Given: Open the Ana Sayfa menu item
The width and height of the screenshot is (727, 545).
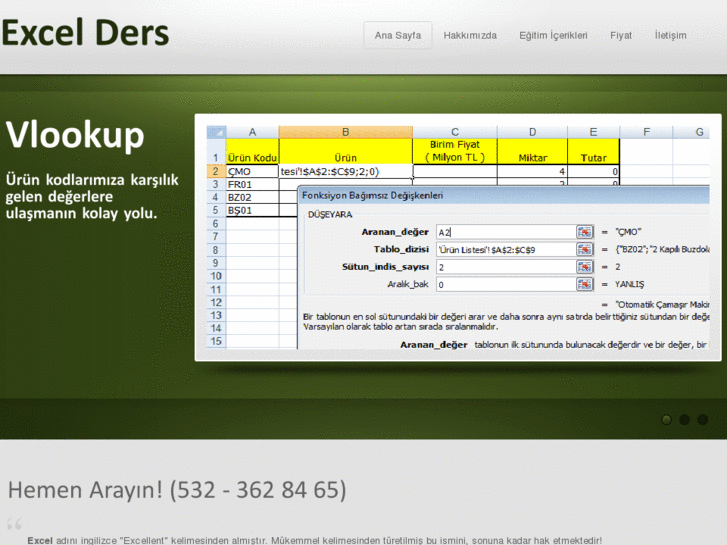Looking at the screenshot, I should (398, 35).
